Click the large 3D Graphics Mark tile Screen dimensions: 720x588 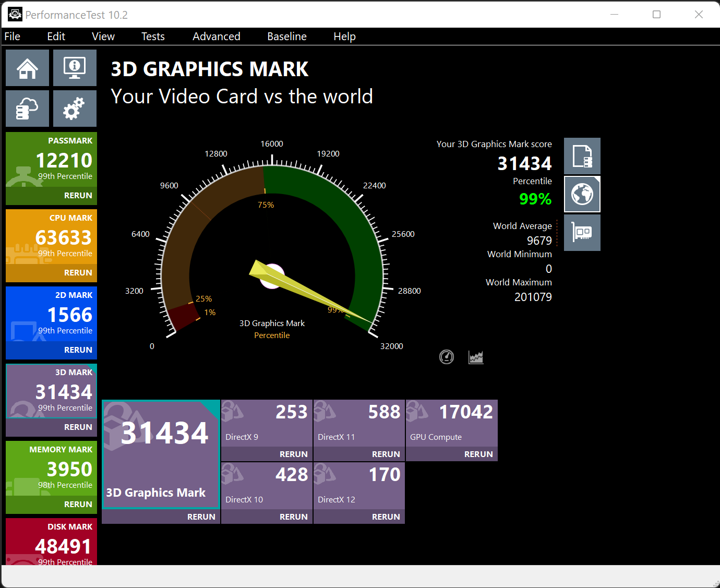coord(161,454)
